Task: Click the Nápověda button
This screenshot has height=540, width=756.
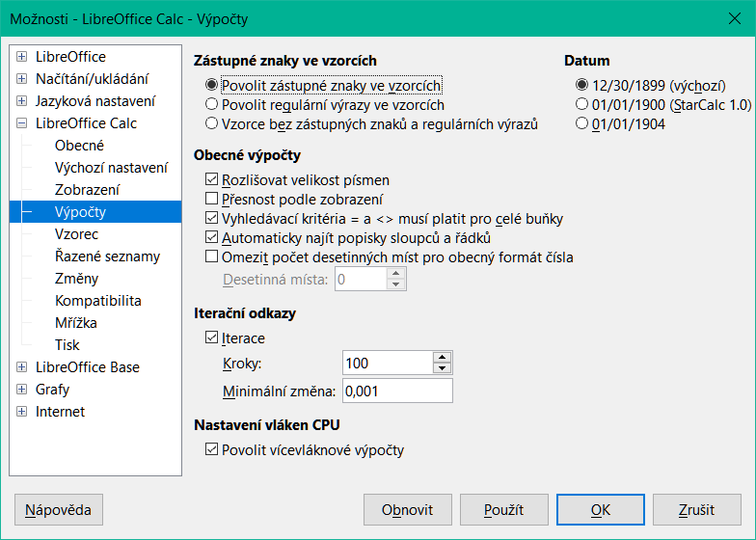Action: pos(58,509)
